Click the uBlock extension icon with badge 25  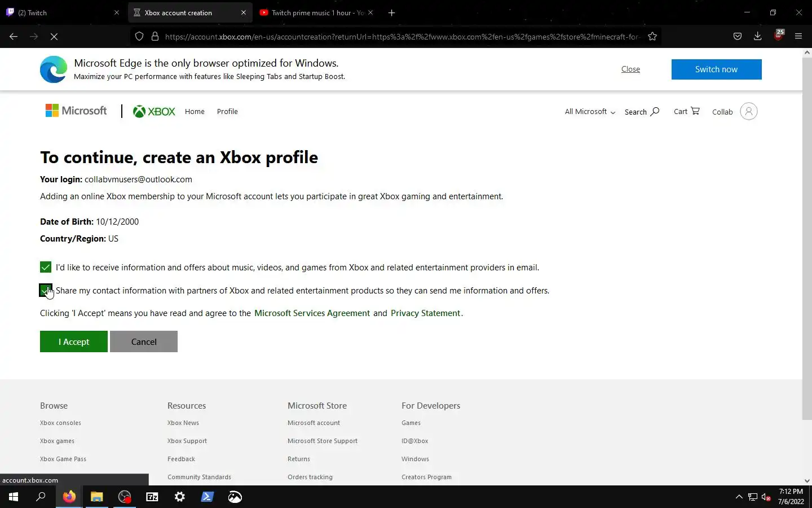click(x=779, y=35)
